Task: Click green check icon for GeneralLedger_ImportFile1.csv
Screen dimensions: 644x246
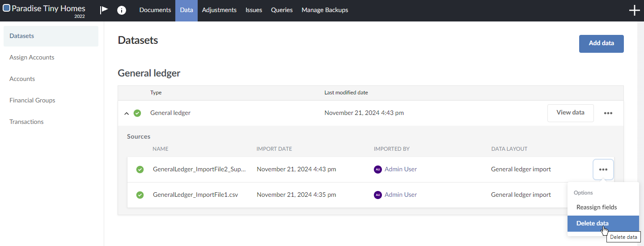Action: [140, 195]
